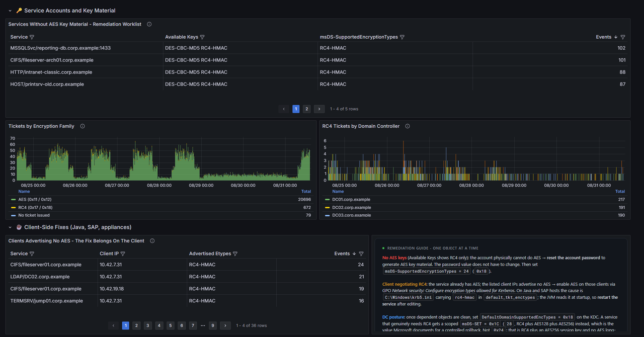Filter the Service column in the Clients Advertising No AES table
The image size is (644, 337).
coord(32,254)
